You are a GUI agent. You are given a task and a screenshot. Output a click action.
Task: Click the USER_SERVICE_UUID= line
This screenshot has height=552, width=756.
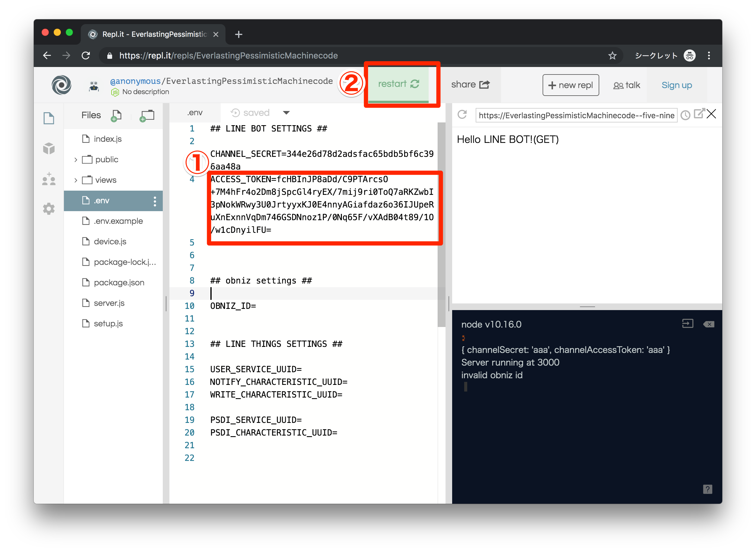click(x=256, y=370)
